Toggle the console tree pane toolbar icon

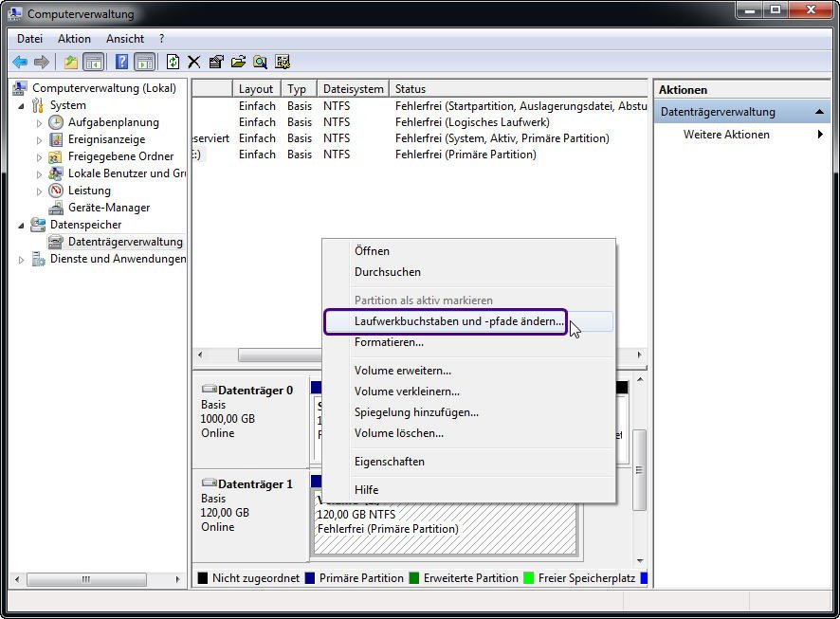pos(94,63)
